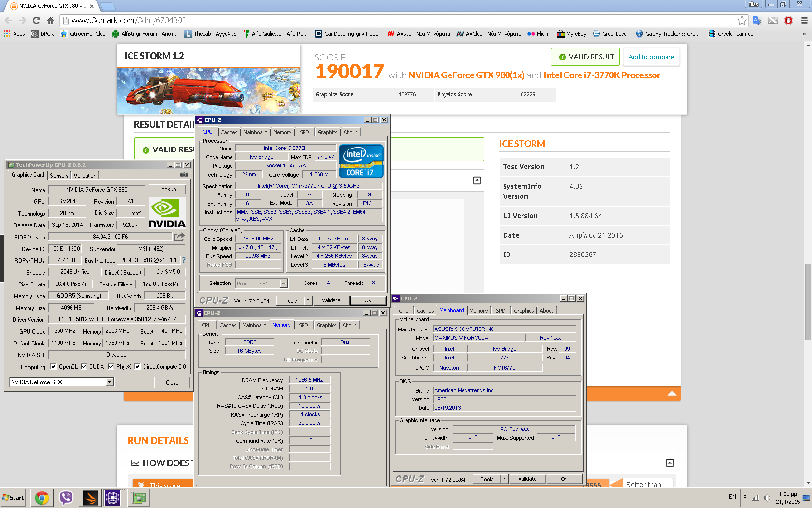Open Viber from the taskbar
The height and width of the screenshot is (508, 812).
[66, 497]
